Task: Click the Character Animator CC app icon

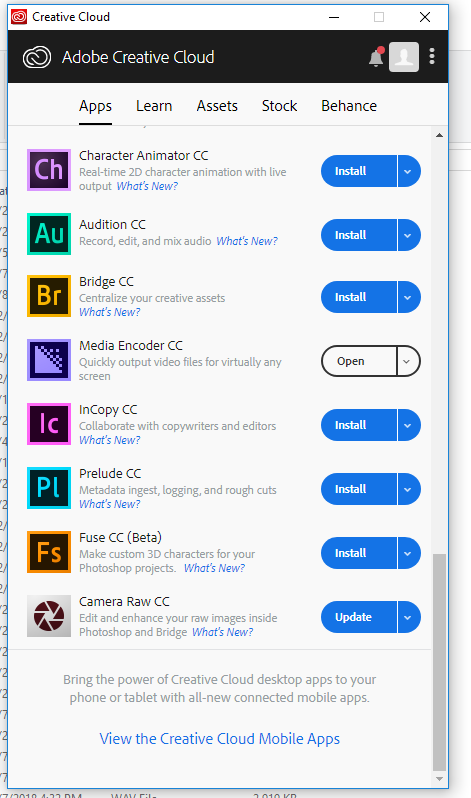Action: tap(49, 169)
